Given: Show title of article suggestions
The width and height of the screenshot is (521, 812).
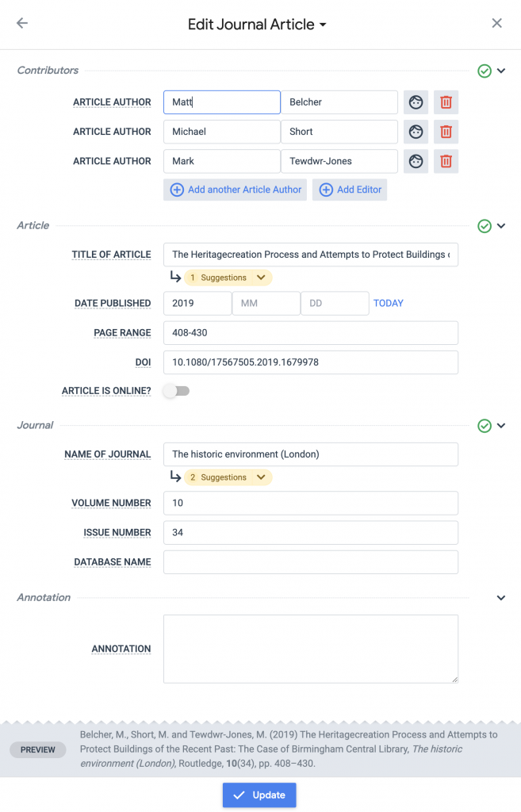Looking at the screenshot, I should point(228,278).
